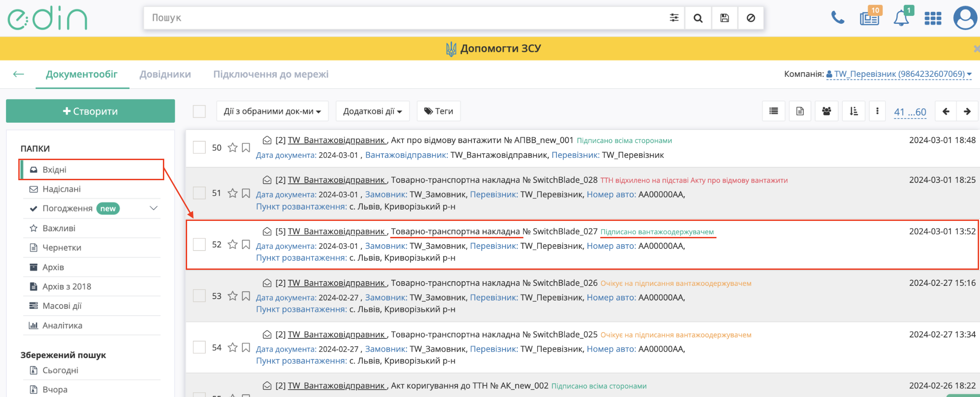The height and width of the screenshot is (397, 980).
Task: Expand 'Дії з обраними док-ми' dropdown
Action: tap(272, 111)
